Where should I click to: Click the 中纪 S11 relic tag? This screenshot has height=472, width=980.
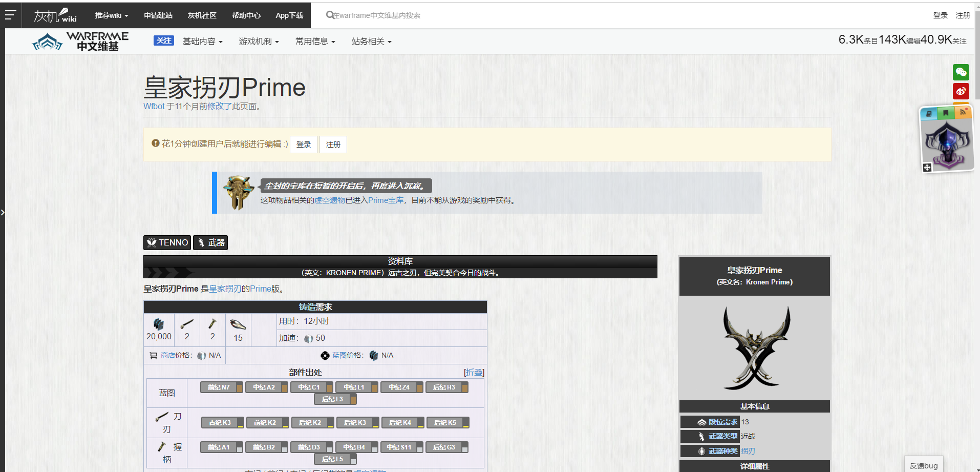(x=402, y=447)
